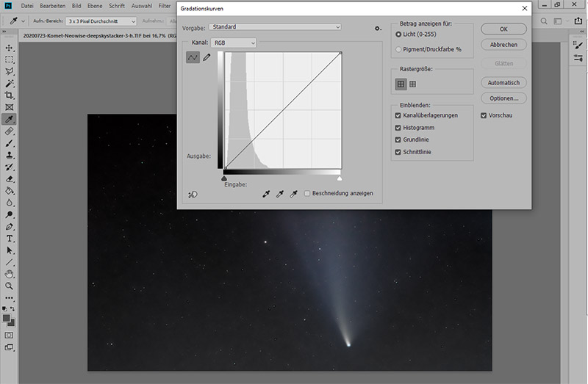588x384 pixels.
Task: Select the Hand tool
Action: pos(10,274)
